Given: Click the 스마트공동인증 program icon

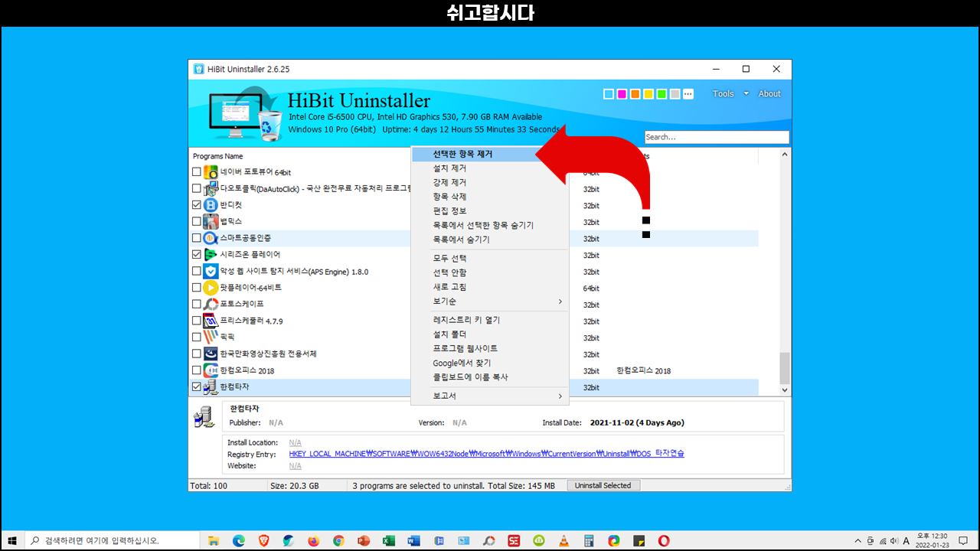Looking at the screenshot, I should click(x=211, y=238).
